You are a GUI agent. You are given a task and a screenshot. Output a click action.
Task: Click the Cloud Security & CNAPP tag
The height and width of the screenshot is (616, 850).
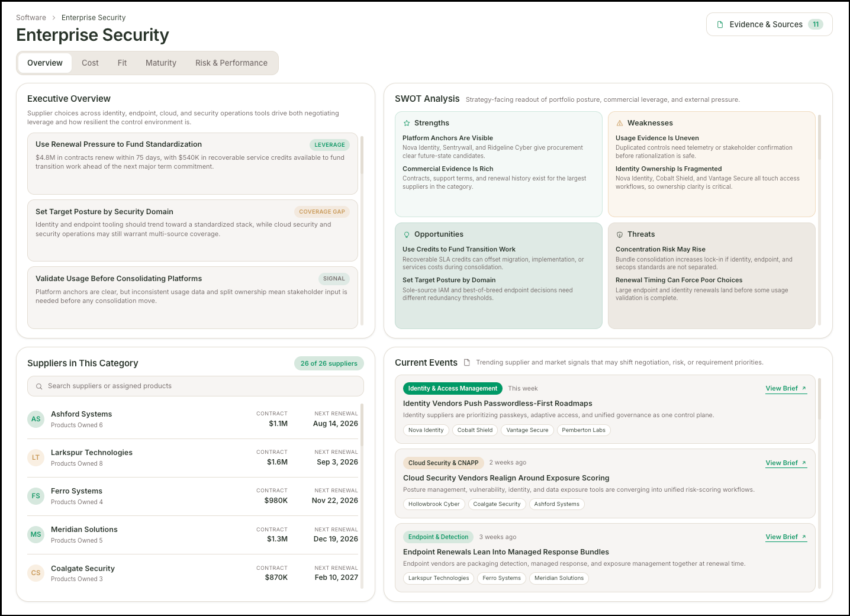[x=443, y=463]
